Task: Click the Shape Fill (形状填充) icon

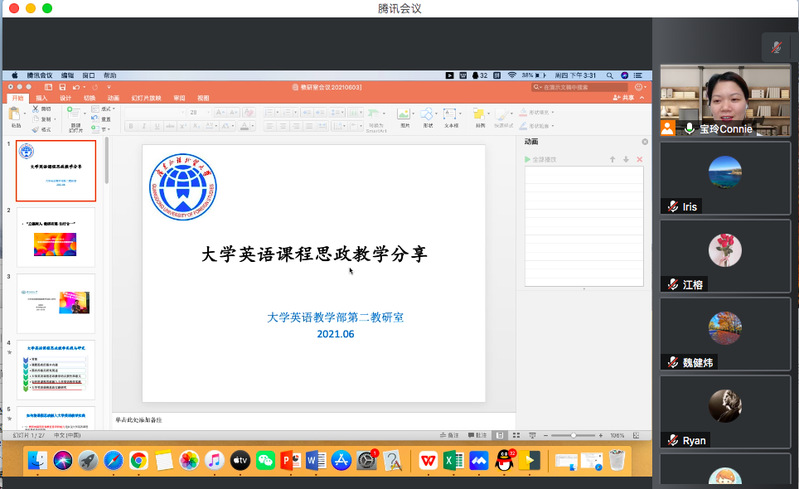Action: [x=523, y=112]
